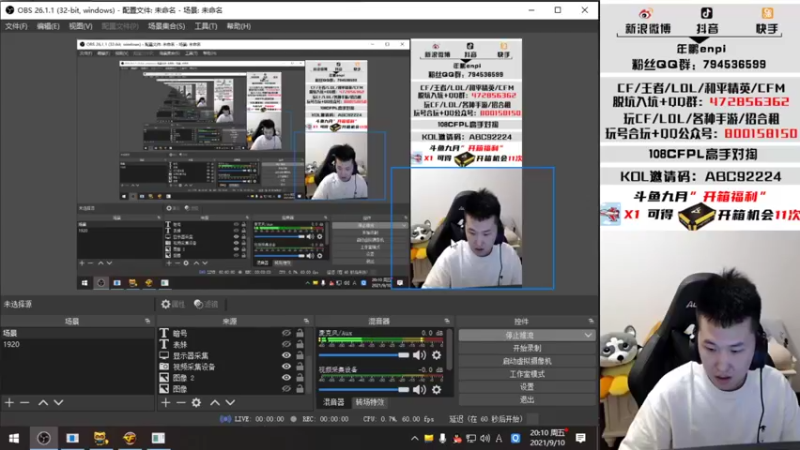
Task: Click the image icon of 图像 2 source
Action: (x=164, y=378)
